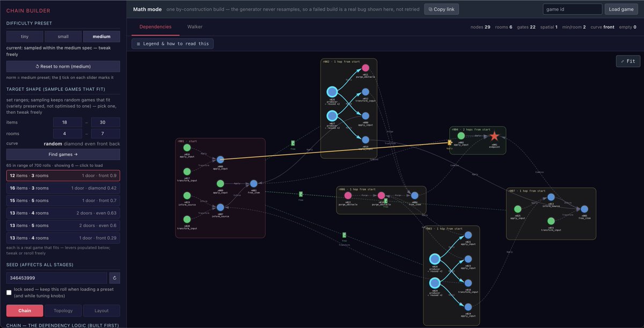Select node n006 apply_input in start room
The height and width of the screenshot is (328, 644).
coord(220,159)
